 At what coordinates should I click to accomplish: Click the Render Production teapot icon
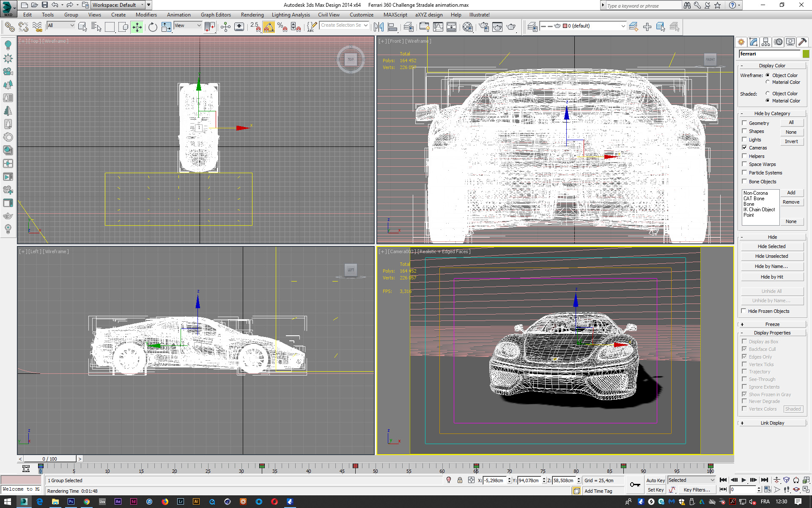[x=511, y=27]
